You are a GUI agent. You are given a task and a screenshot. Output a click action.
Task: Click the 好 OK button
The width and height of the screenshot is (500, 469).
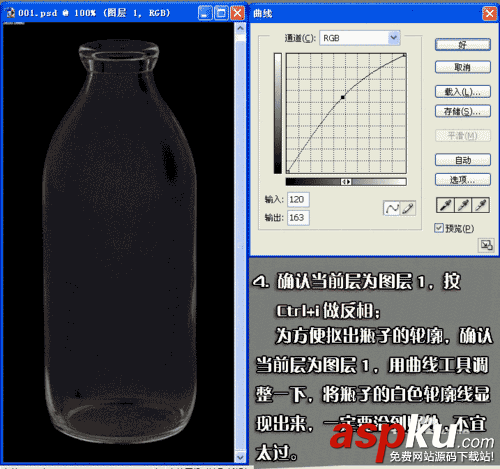pos(463,45)
